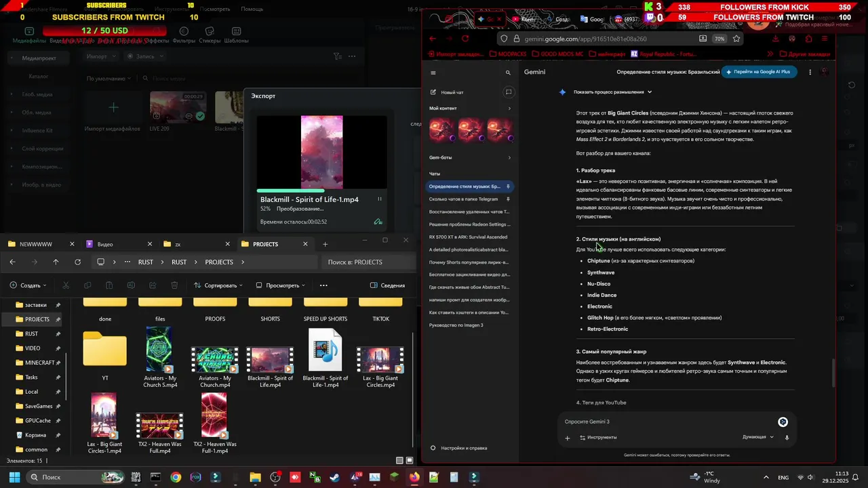Show hidden tray icons chevron
868x488 pixels.
(766, 477)
